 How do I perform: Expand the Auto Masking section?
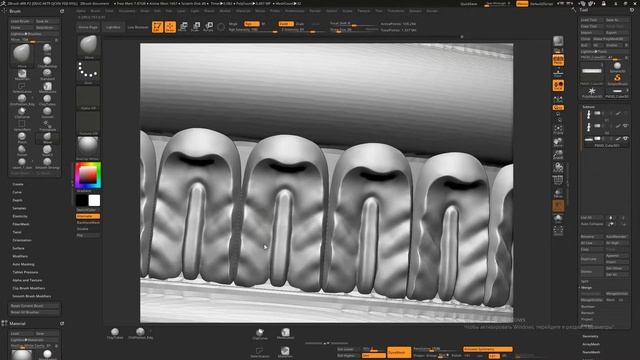pos(23,264)
